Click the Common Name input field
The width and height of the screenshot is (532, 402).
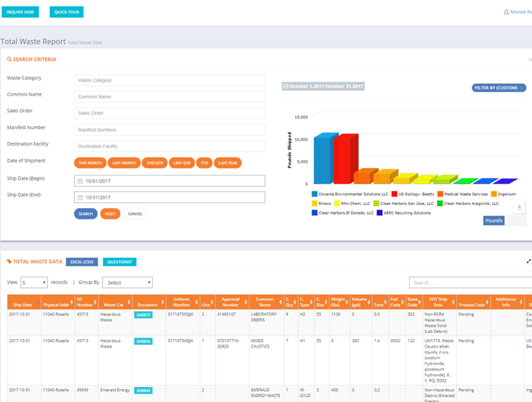coord(170,96)
